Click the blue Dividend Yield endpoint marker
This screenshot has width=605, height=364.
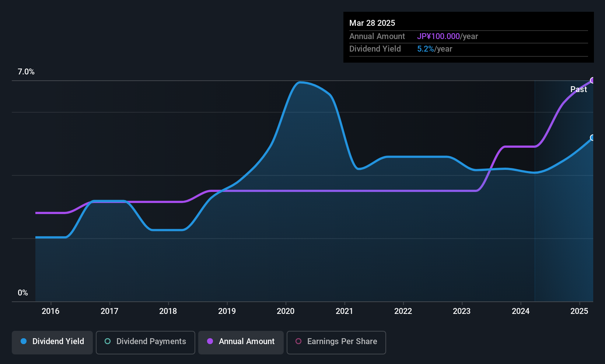coord(592,138)
